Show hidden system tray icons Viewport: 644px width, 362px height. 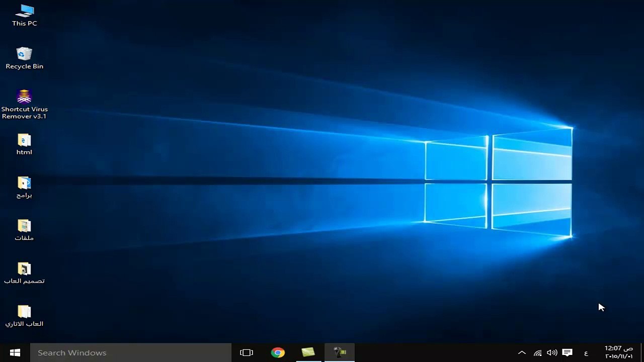(x=522, y=352)
